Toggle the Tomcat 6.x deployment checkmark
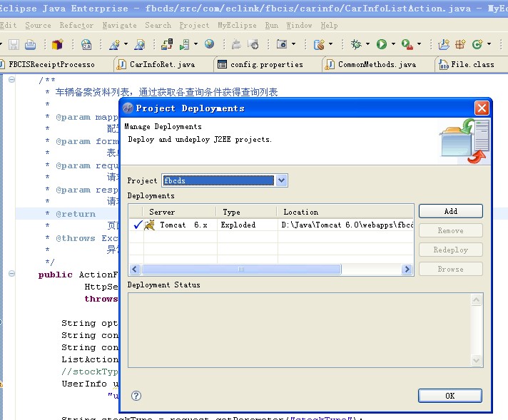This screenshot has width=508, height=420. pos(138,225)
